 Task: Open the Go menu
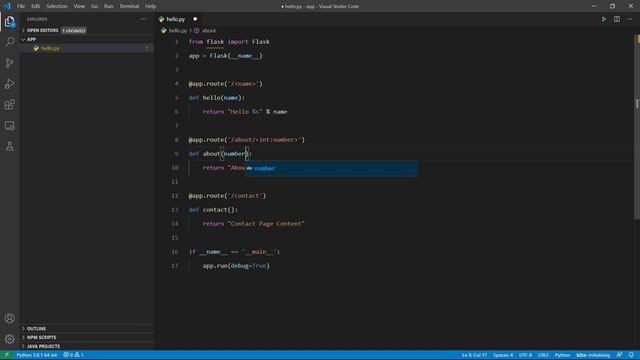tap(95, 6)
